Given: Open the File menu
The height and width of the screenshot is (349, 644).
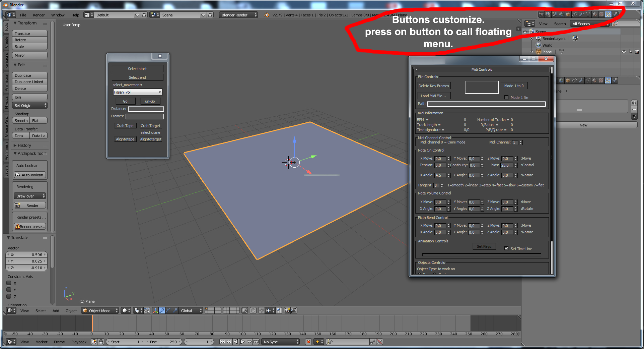Looking at the screenshot, I should 23,15.
